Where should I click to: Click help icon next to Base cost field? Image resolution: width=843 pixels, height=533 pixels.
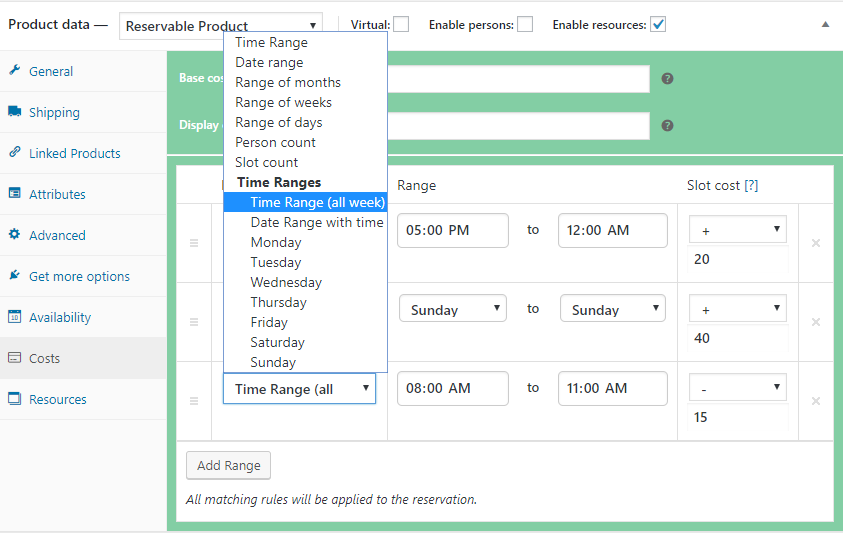[x=667, y=78]
